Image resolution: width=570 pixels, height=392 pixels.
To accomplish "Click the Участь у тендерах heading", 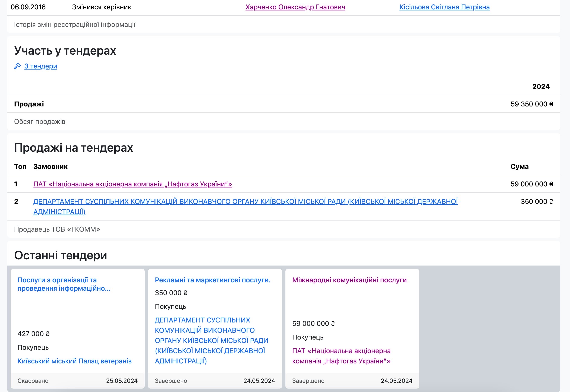I will coord(65,50).
